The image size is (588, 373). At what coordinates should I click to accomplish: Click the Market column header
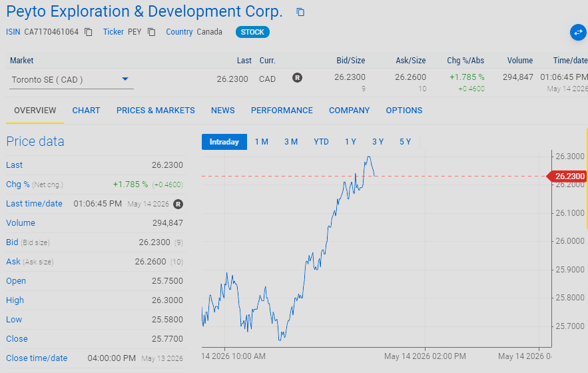pyautogui.click(x=22, y=61)
